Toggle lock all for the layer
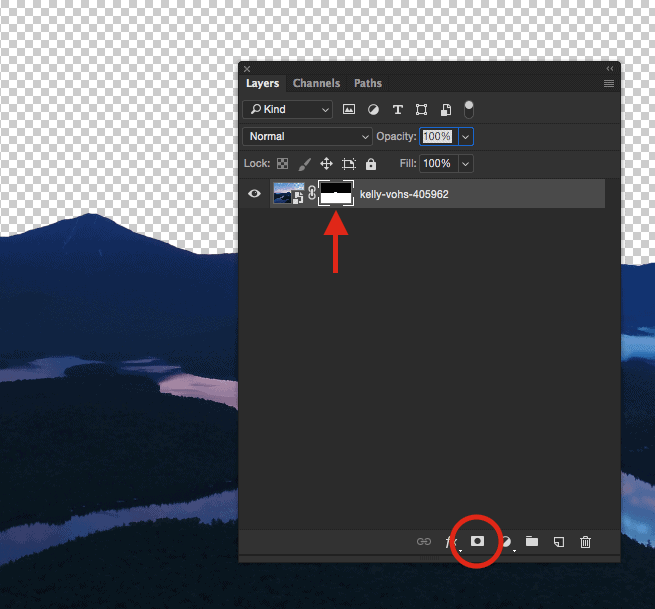 (371, 163)
